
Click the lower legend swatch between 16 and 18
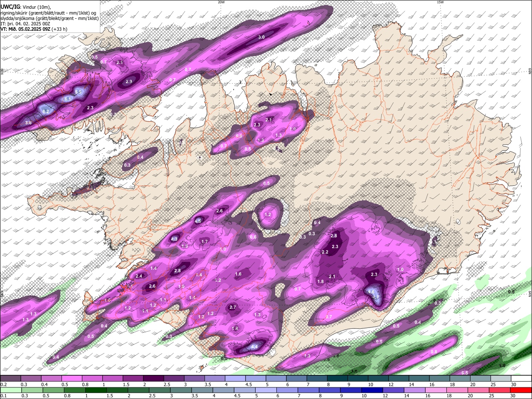coord(436,390)
